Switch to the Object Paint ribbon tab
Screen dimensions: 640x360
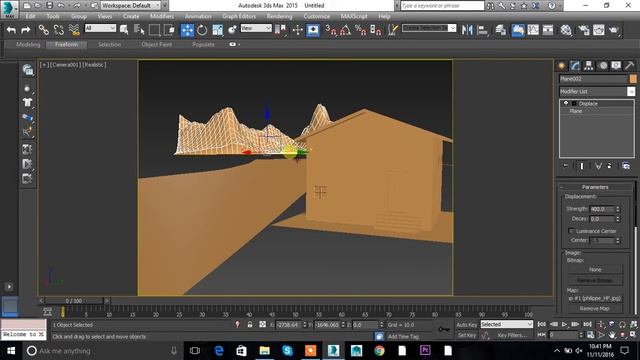pyautogui.click(x=157, y=44)
